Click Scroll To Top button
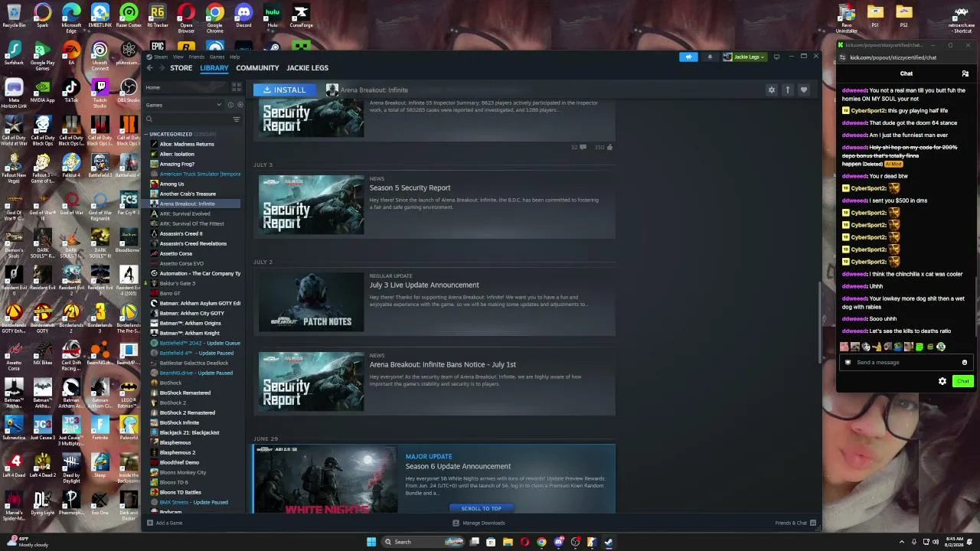Viewport: 980px width, 551px height. [482, 508]
